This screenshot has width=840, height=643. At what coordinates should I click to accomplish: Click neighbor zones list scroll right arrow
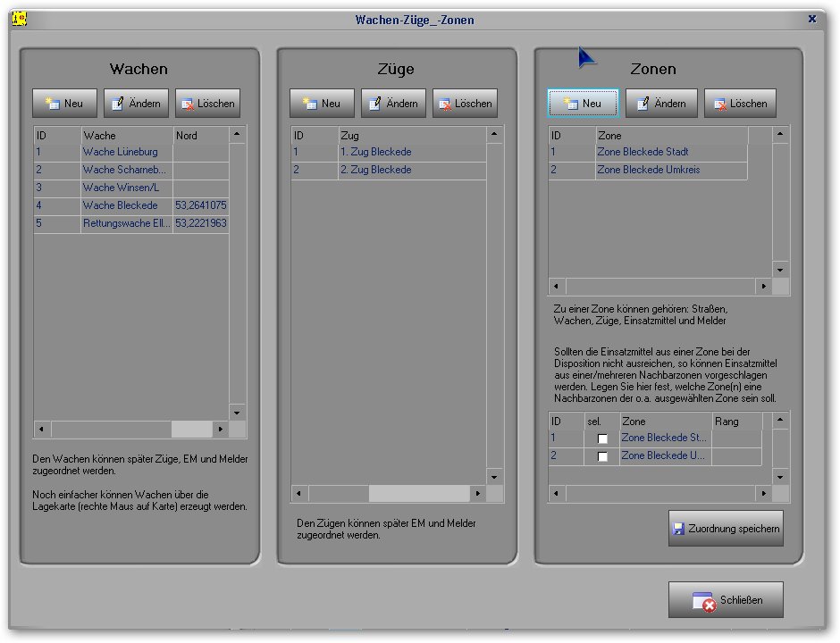(763, 494)
